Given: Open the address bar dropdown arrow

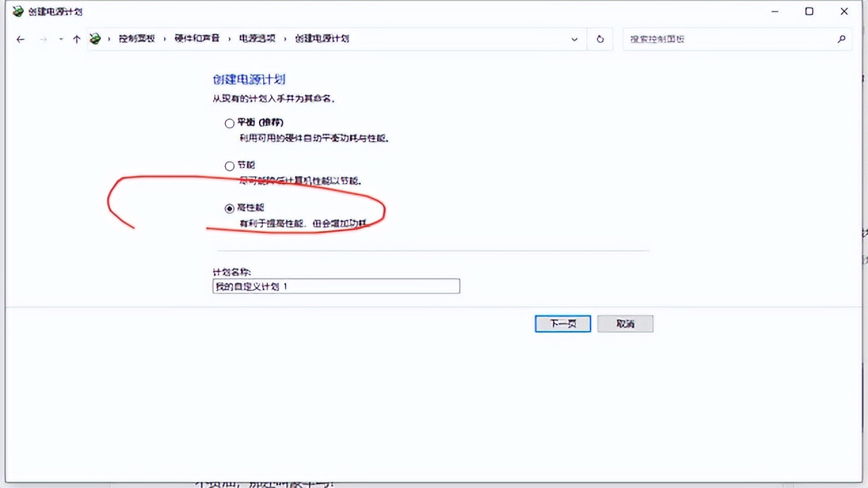Looking at the screenshot, I should click(x=574, y=39).
